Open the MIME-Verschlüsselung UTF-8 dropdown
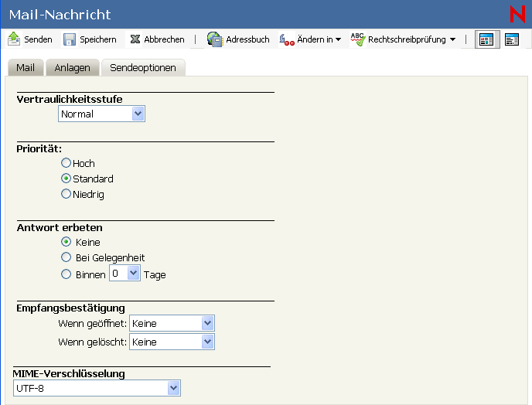This screenshot has width=532, height=405. pos(97,388)
